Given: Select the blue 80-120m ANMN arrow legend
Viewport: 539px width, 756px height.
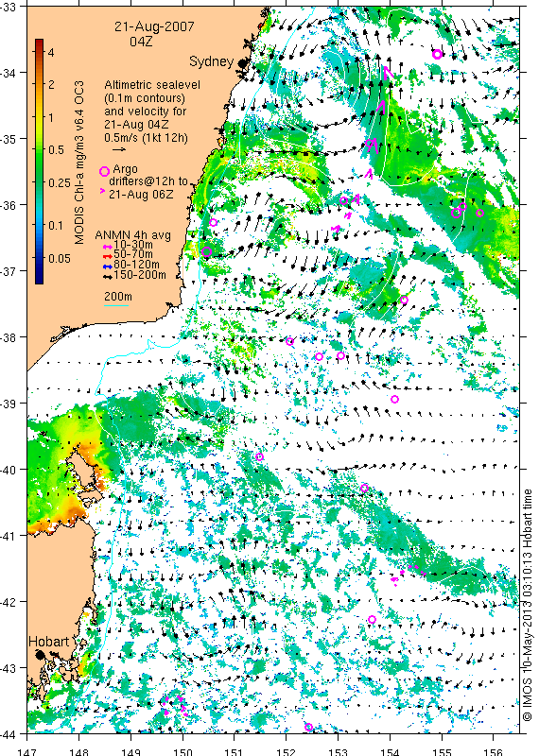Looking at the screenshot, I should (108, 266).
